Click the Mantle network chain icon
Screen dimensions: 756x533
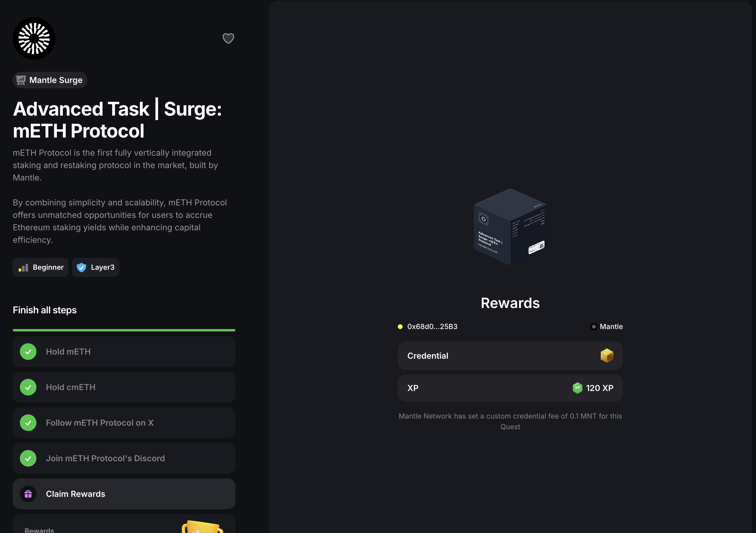(594, 327)
